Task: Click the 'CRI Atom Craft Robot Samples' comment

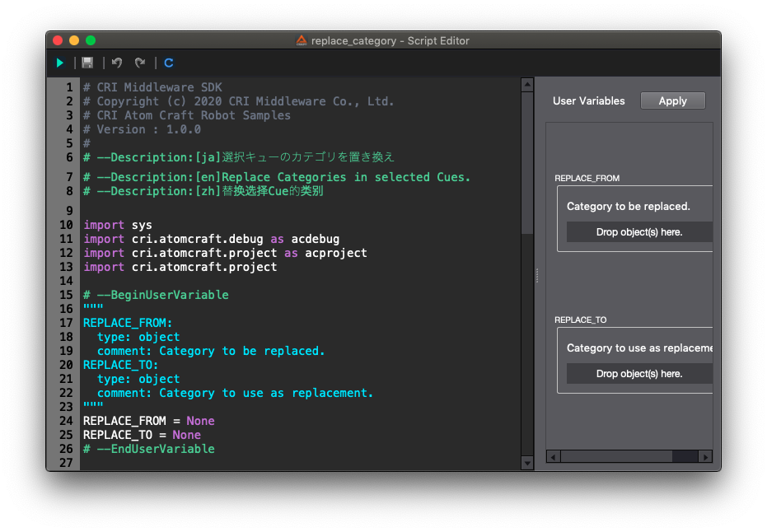Action: 187,115
